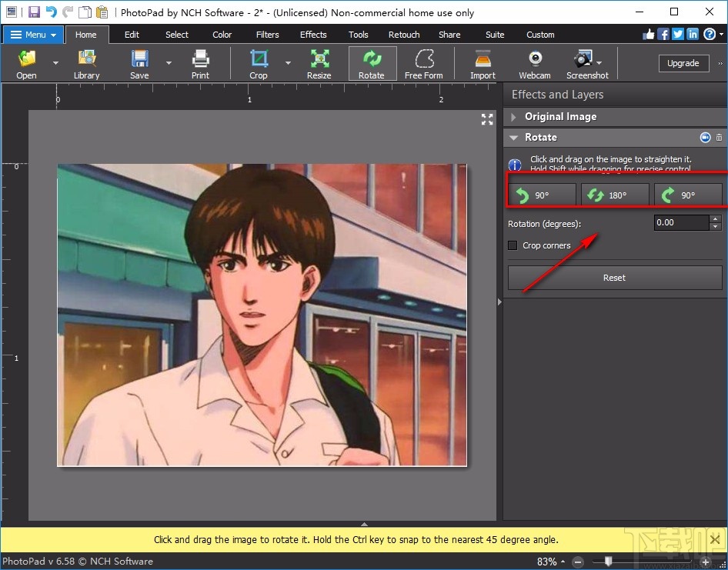Image resolution: width=728 pixels, height=570 pixels.
Task: Open the Save dropdown arrow
Action: click(x=169, y=63)
